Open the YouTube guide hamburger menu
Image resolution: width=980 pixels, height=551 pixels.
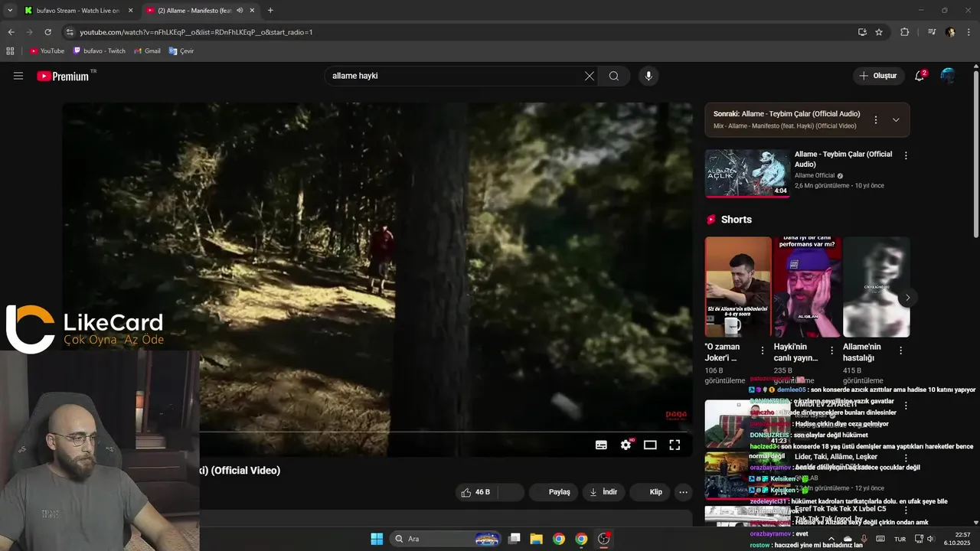tap(18, 76)
